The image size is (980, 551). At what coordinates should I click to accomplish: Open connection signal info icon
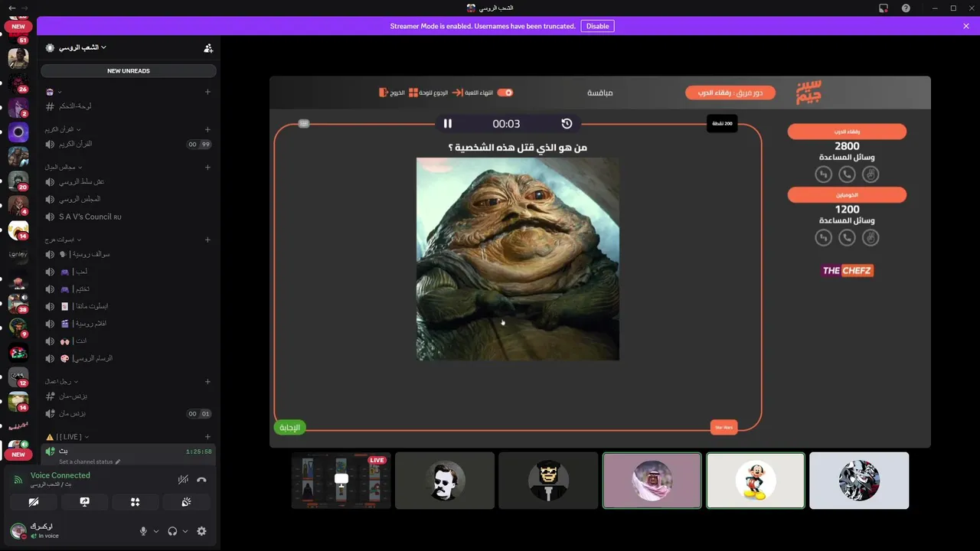18,480
